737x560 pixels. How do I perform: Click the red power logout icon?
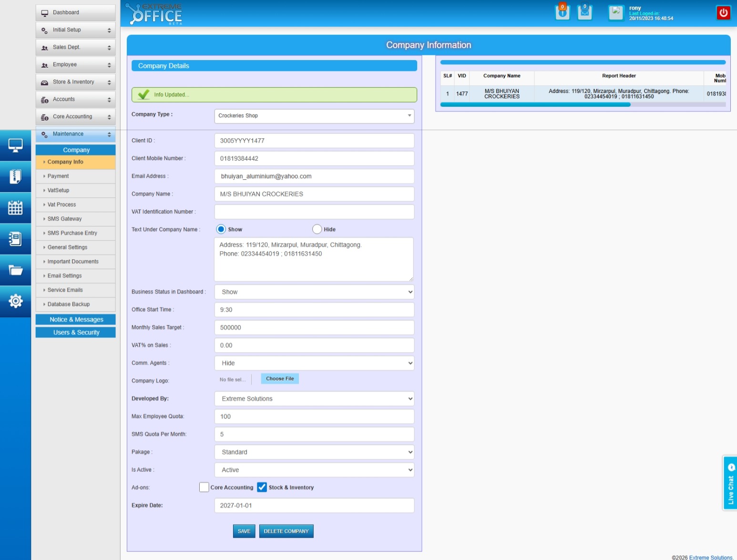pyautogui.click(x=723, y=13)
